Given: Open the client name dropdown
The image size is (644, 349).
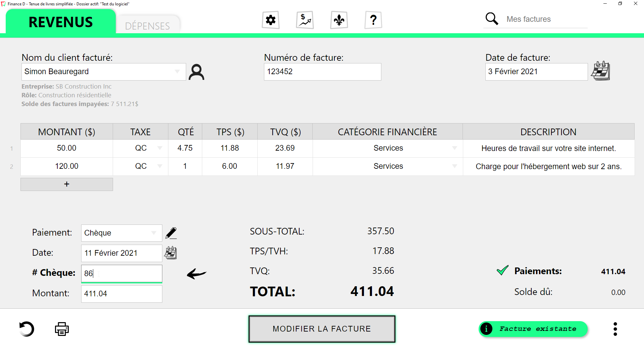Looking at the screenshot, I should click(177, 71).
